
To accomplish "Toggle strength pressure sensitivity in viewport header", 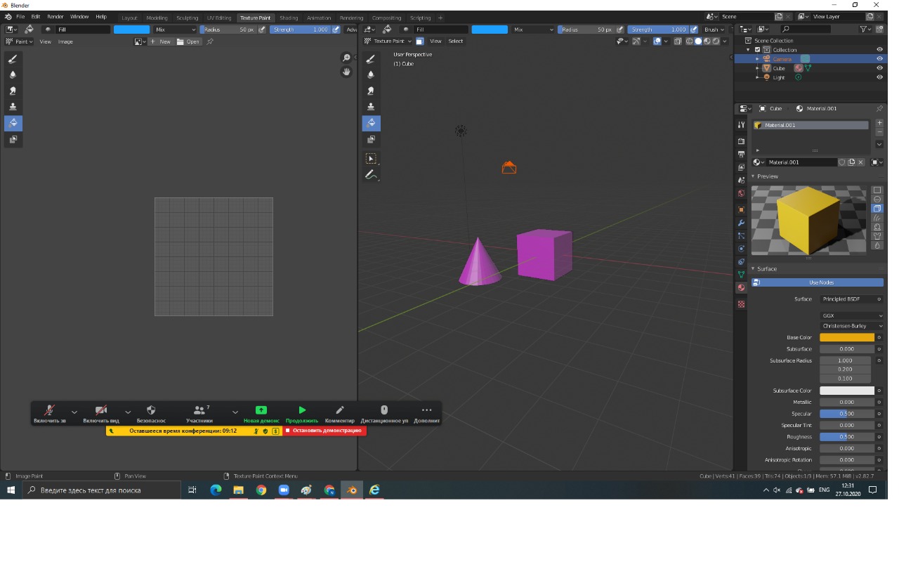I will click(x=693, y=30).
